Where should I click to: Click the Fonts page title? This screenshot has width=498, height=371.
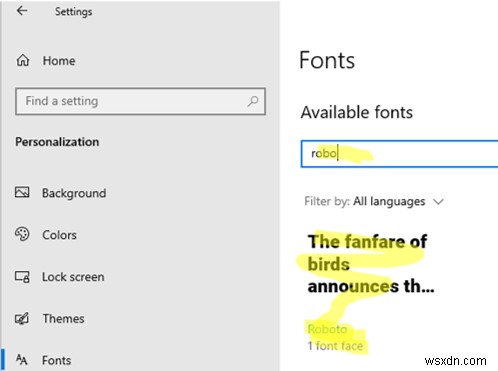point(327,60)
